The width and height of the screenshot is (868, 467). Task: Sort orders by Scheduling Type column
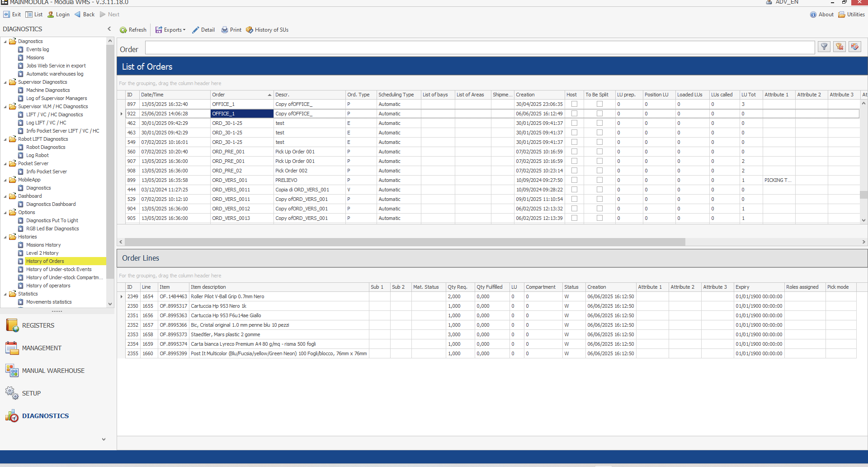pos(399,95)
